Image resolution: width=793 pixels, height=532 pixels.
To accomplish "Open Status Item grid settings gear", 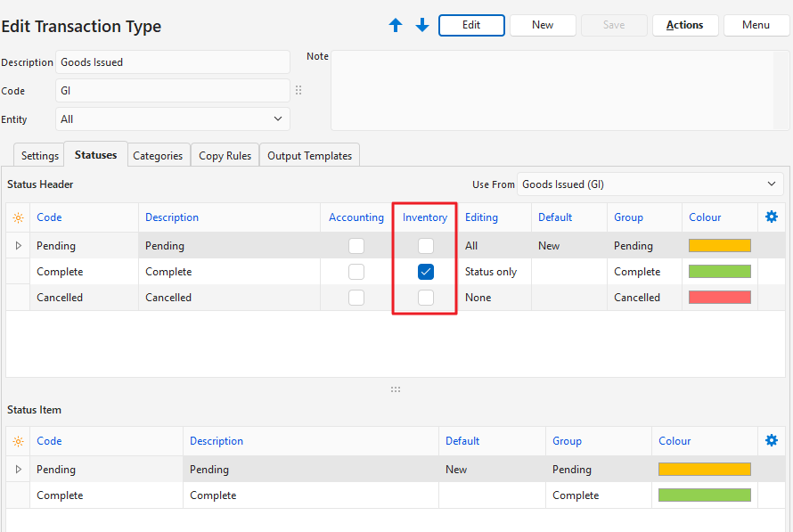I will coord(772,440).
